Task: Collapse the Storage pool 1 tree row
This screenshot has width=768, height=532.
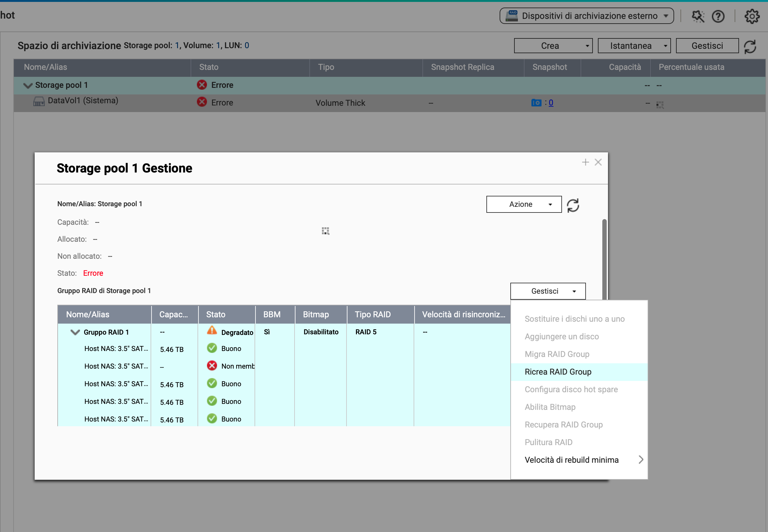Action: tap(28, 86)
